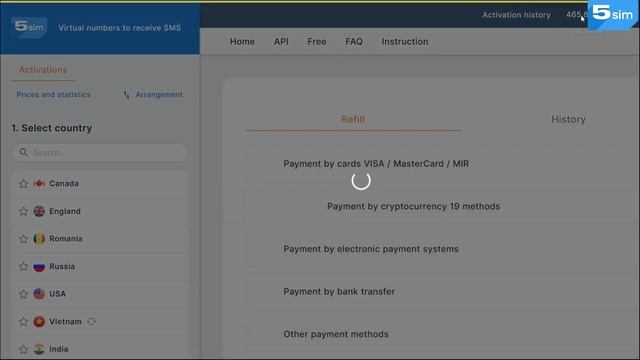The width and height of the screenshot is (640, 360).
Task: Click the Canada flag icon
Action: (39, 184)
